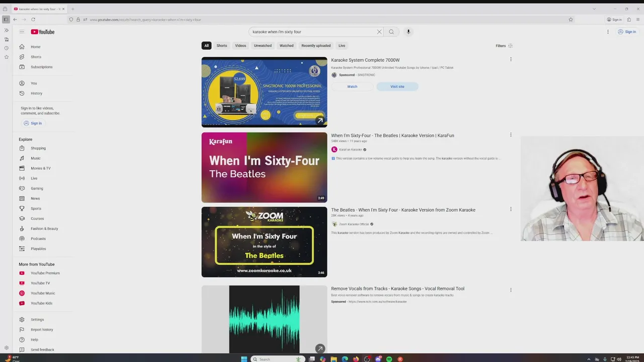Open Filters for search results
This screenshot has height=362, width=644.
point(504,46)
